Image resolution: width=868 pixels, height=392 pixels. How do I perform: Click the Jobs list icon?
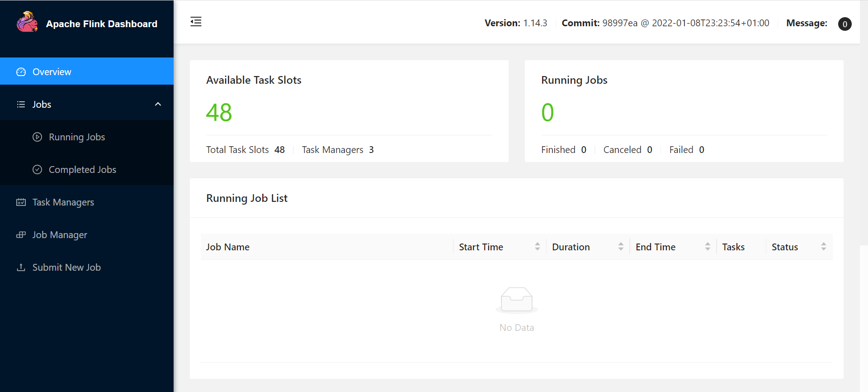(x=21, y=105)
